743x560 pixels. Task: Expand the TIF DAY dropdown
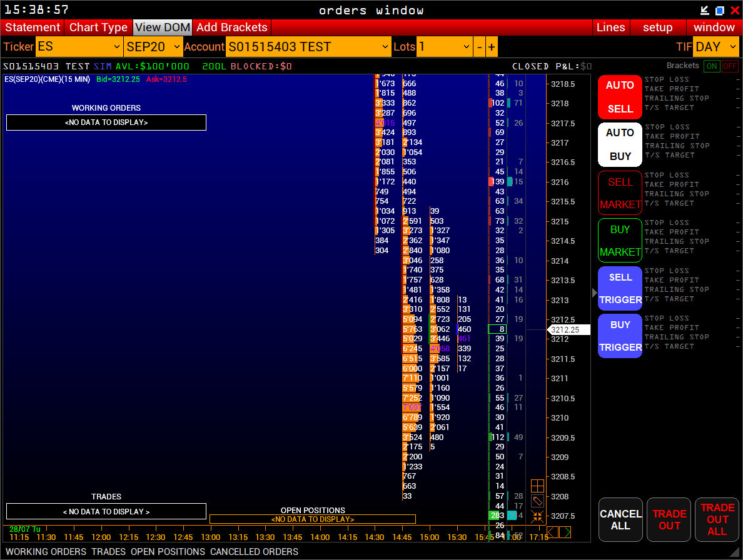coord(716,47)
